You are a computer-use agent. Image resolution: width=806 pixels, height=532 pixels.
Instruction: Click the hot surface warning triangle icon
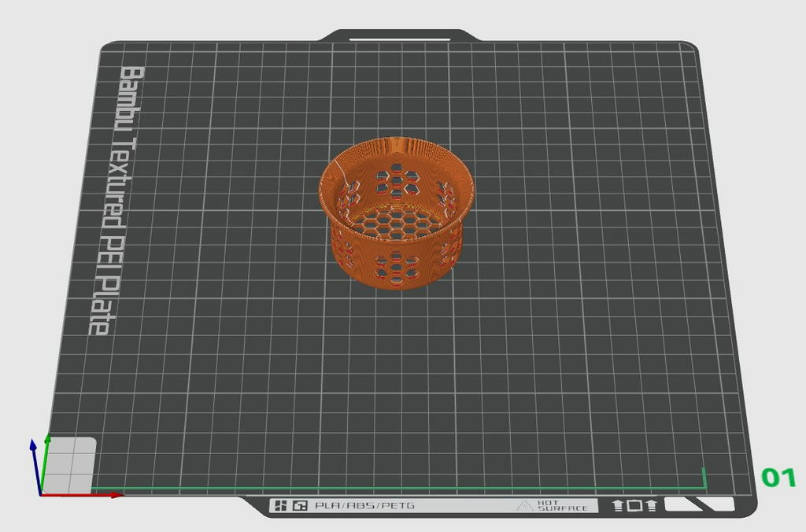[x=524, y=506]
